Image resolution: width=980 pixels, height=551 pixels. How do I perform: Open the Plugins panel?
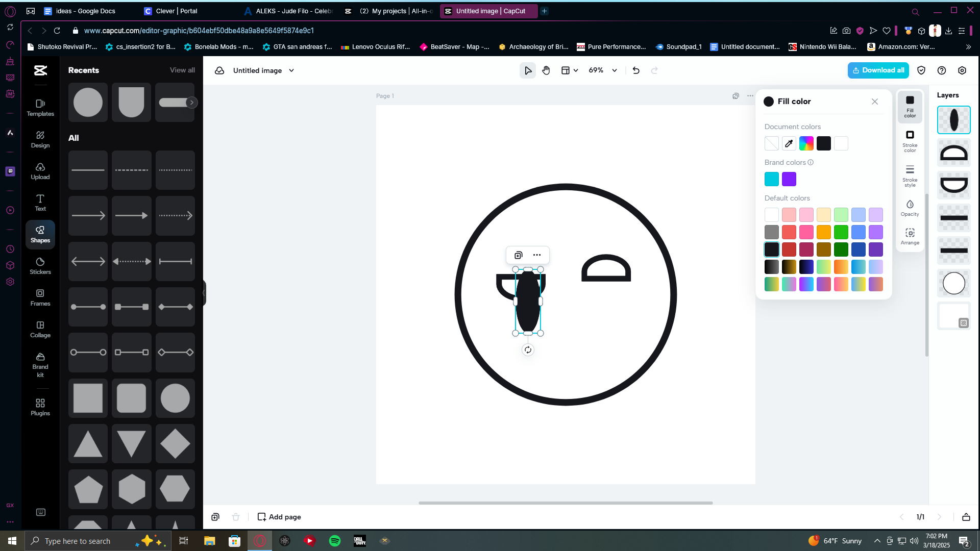click(40, 407)
